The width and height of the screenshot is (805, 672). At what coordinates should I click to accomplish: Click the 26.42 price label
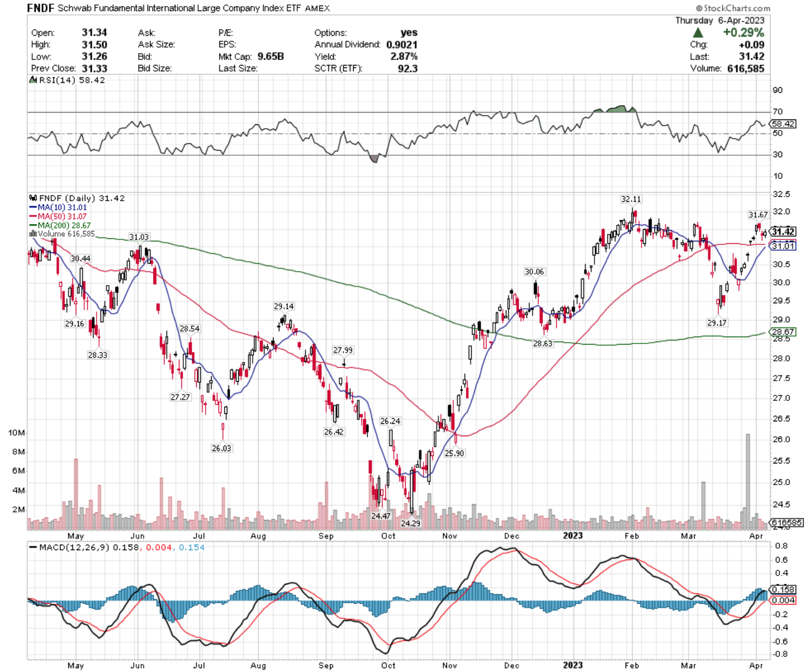334,432
